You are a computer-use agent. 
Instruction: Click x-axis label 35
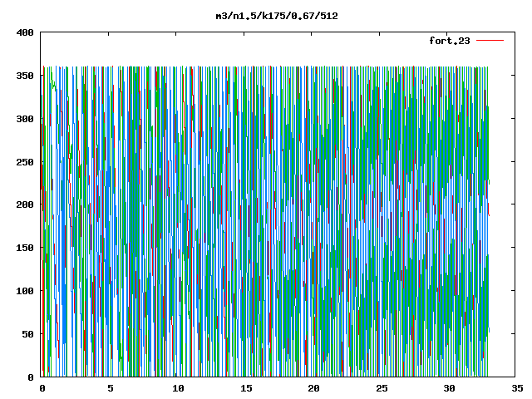point(517,388)
